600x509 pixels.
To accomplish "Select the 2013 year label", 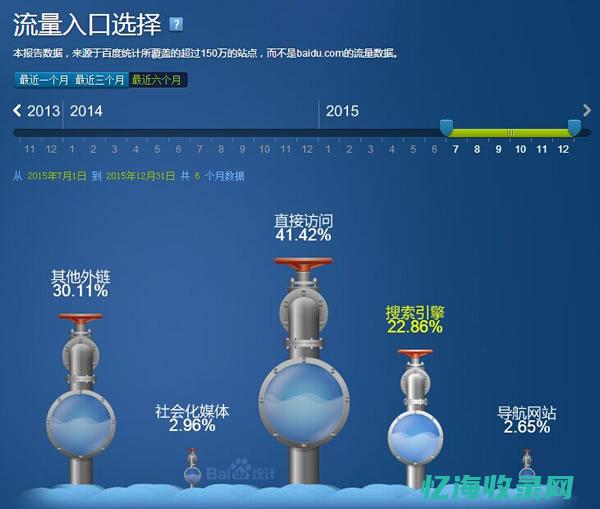I will point(43,111).
